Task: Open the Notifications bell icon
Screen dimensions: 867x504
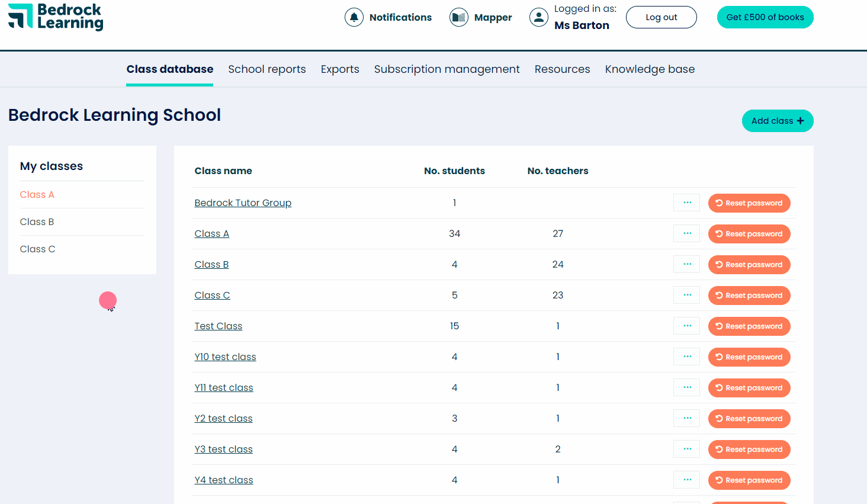Action: tap(354, 17)
